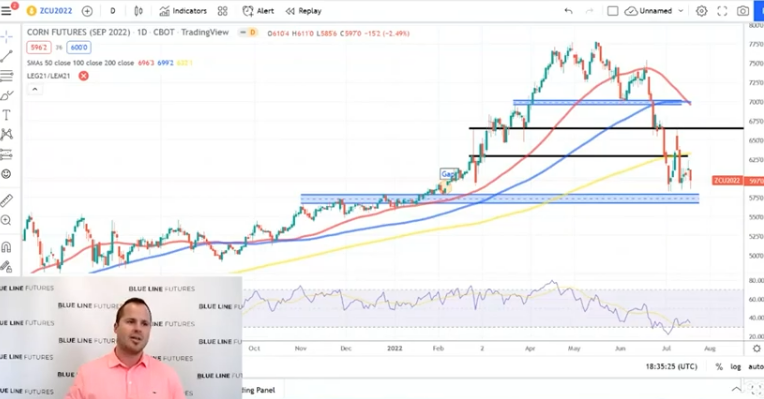Select the Gap label on the chart
Screen dimensions: 764x399
(x=448, y=174)
